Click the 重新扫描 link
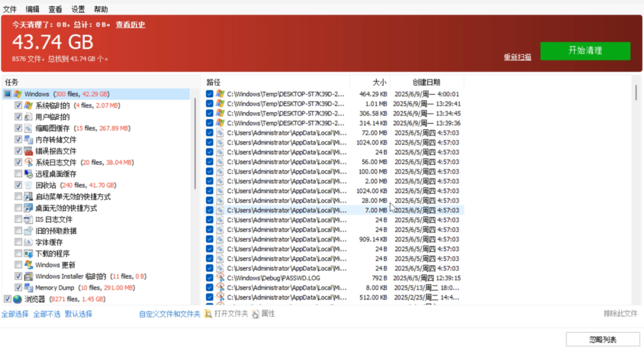The width and height of the screenshot is (644, 349). (x=518, y=57)
